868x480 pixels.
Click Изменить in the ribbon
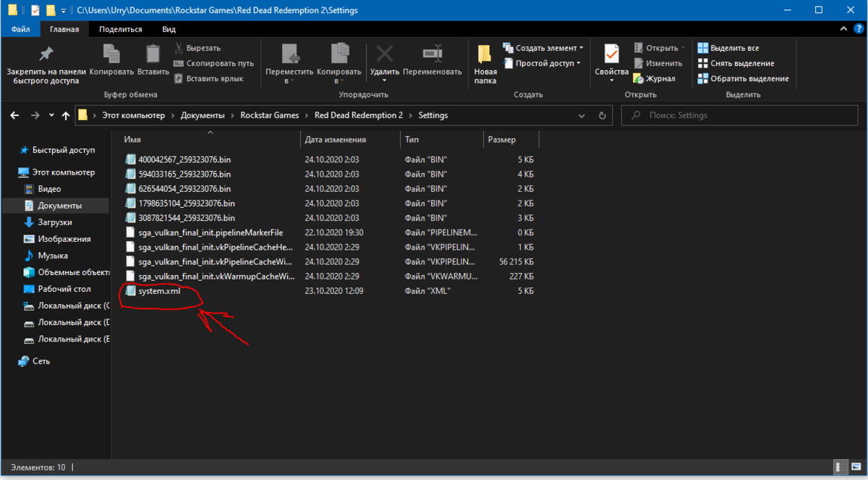657,63
